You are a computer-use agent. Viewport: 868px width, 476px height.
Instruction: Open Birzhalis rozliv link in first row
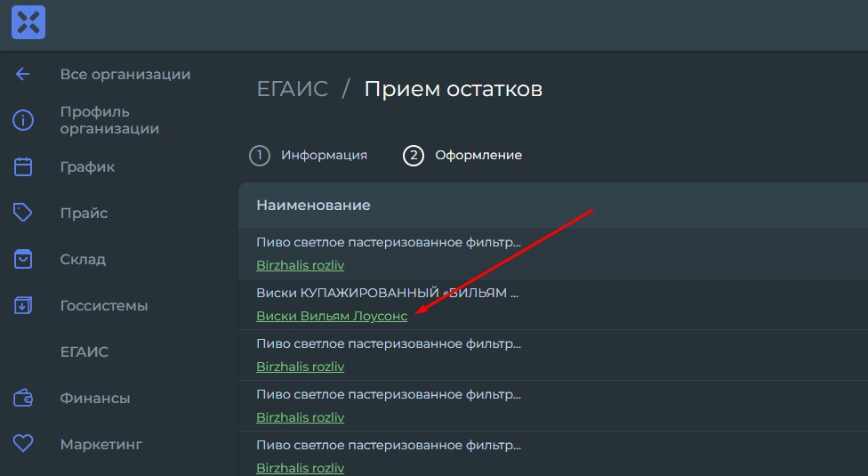tap(300, 265)
